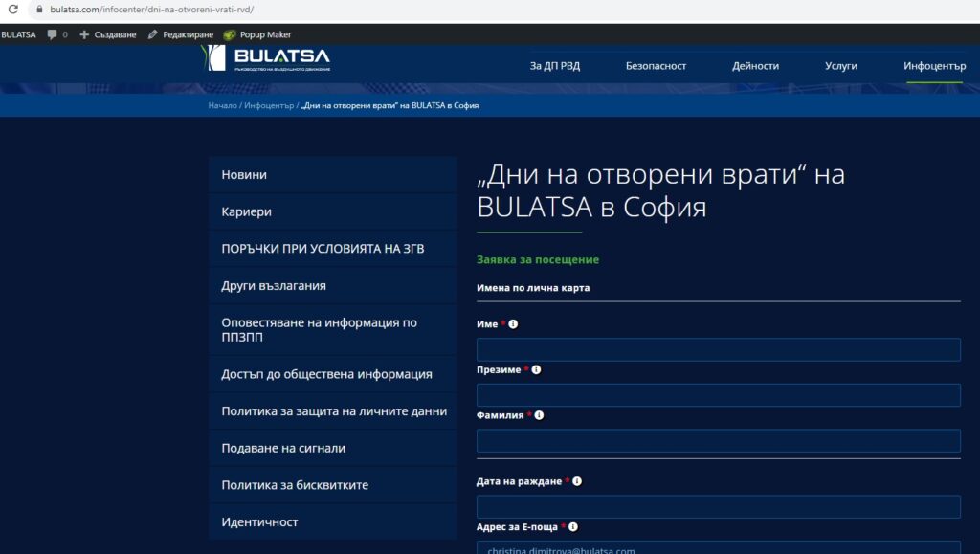
Task: Show info icon next to Дата на раждане
Action: [577, 481]
